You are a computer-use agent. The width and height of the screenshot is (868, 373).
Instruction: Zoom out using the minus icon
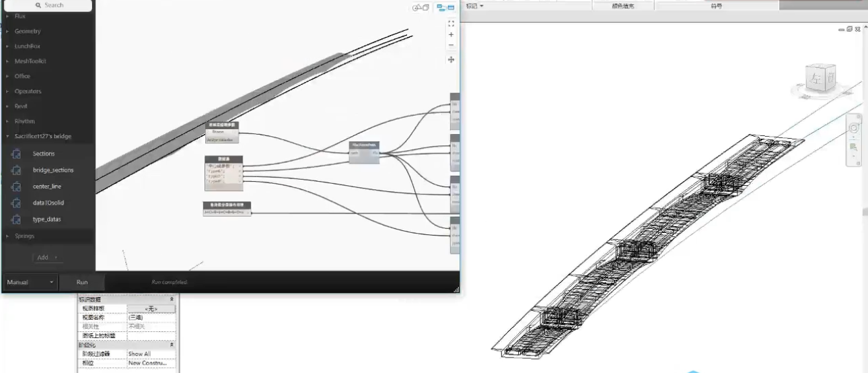click(x=451, y=45)
